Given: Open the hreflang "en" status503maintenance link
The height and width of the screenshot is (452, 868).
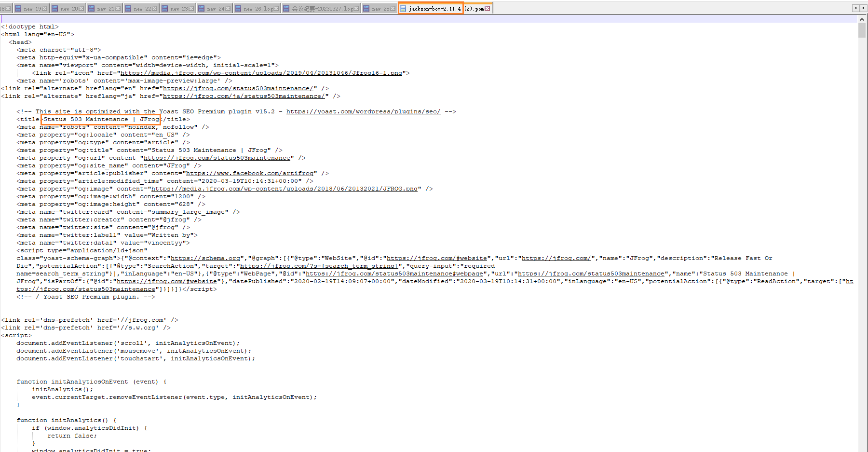Looking at the screenshot, I should point(238,89).
